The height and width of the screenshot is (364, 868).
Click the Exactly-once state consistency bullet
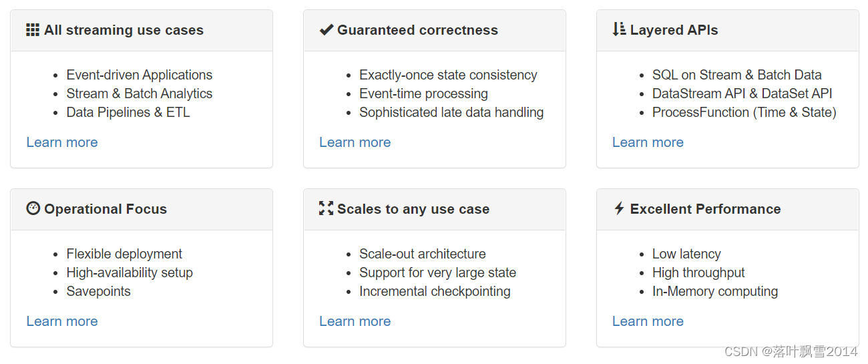448,75
